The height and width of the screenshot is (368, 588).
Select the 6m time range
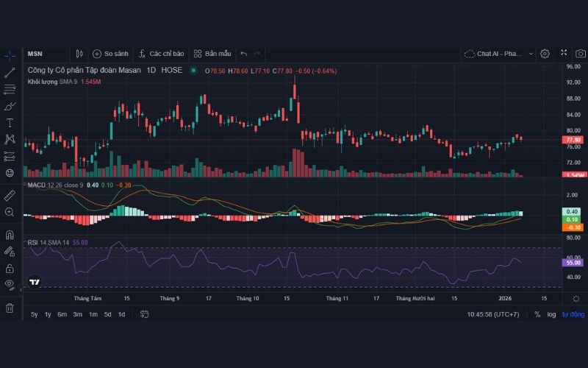pos(62,314)
